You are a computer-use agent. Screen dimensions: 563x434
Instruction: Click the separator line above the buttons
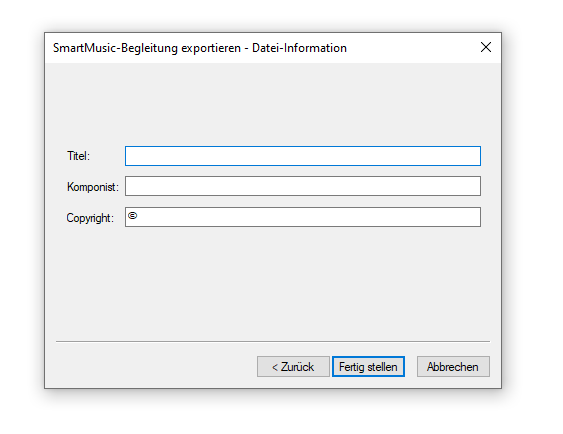tap(273, 341)
